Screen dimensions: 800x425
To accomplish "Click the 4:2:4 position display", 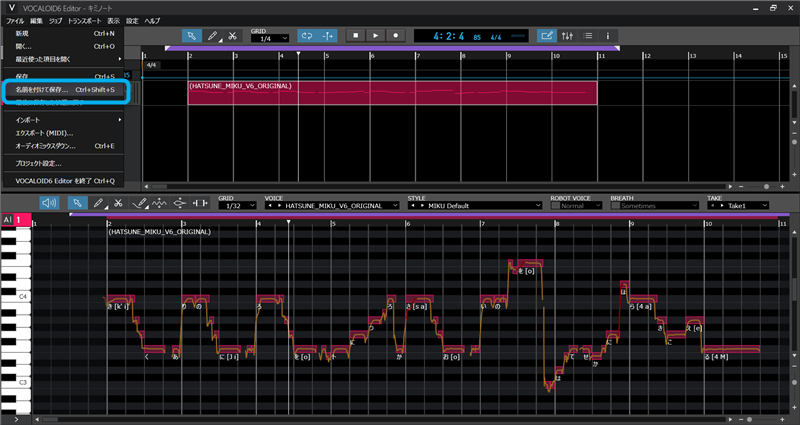I will [x=449, y=36].
